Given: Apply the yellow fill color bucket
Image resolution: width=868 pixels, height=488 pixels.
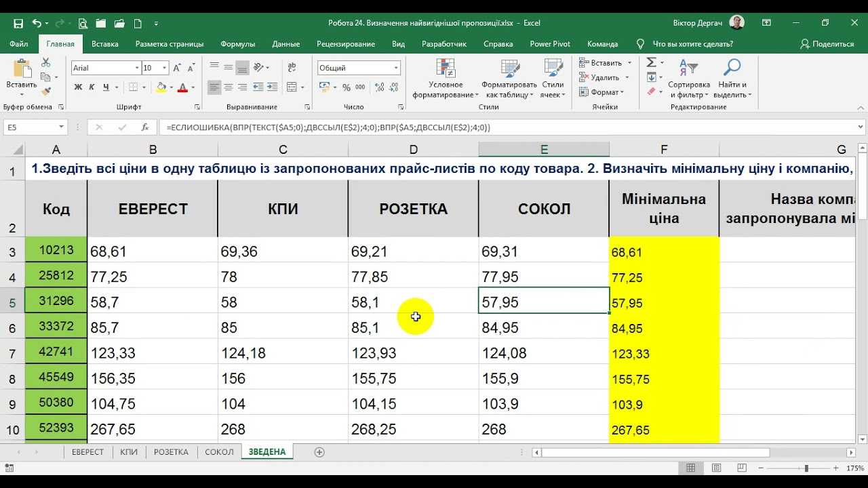Looking at the screenshot, I should click(161, 87).
